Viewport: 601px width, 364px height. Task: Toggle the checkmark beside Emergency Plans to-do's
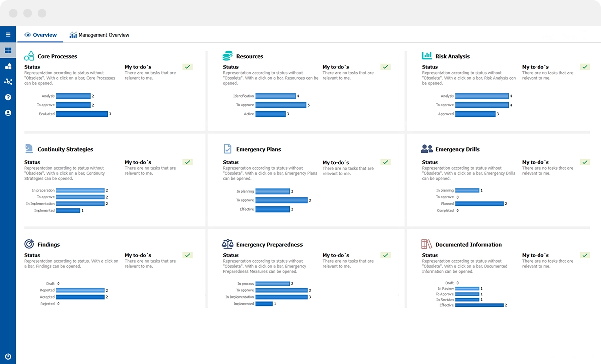click(385, 162)
